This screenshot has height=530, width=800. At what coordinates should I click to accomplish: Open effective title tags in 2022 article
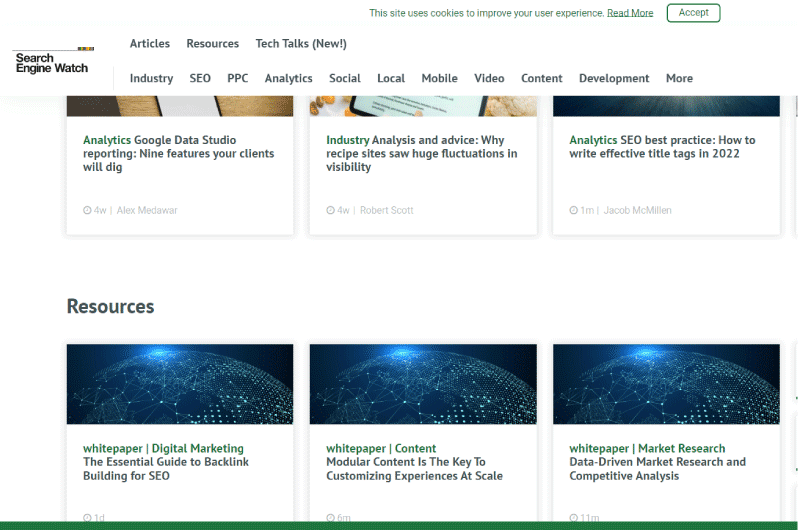662,147
